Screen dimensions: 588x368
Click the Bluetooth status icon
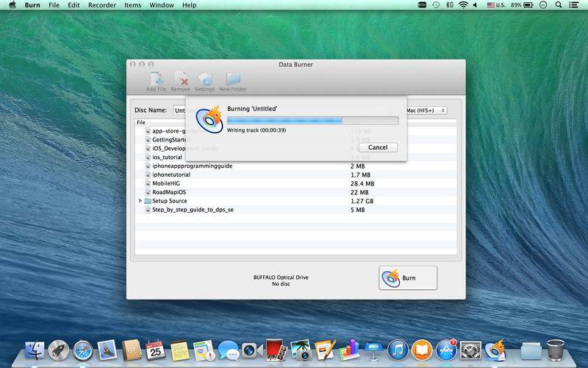tap(449, 5)
